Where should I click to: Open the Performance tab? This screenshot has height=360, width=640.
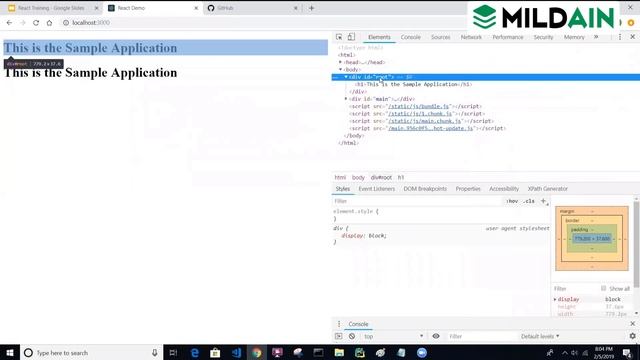pos(507,37)
